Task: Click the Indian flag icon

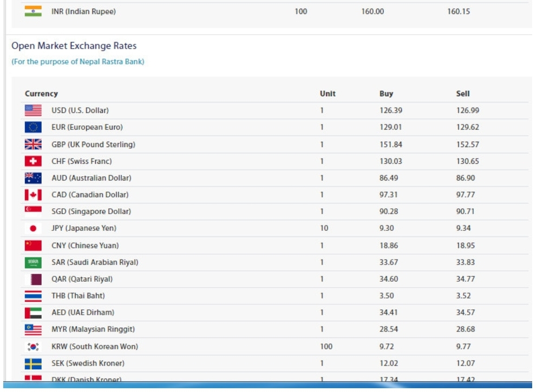Action: pos(33,11)
